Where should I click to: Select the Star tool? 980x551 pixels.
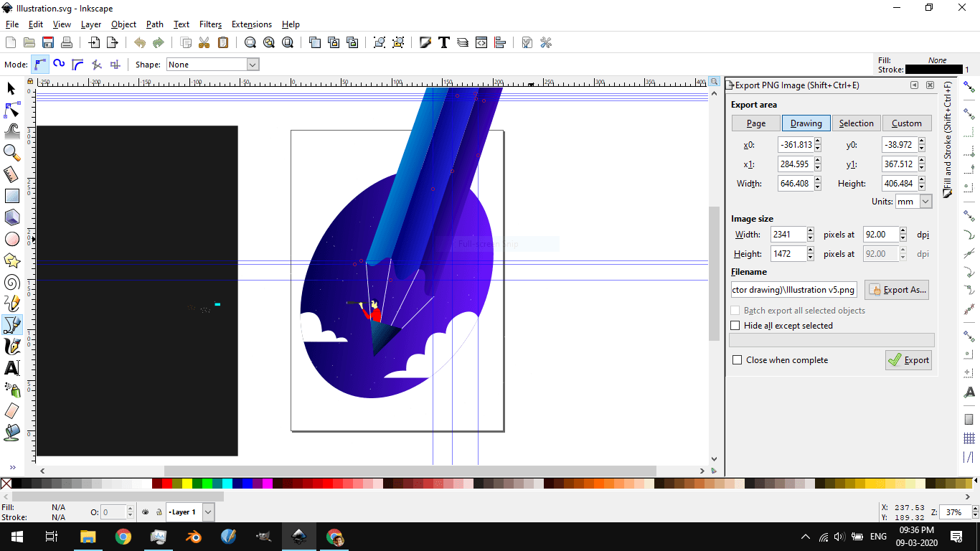[12, 260]
